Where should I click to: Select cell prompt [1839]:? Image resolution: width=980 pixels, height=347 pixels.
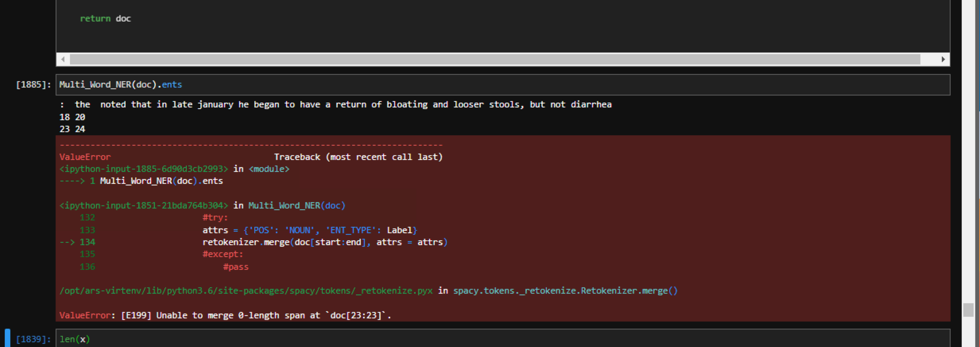(x=34, y=339)
